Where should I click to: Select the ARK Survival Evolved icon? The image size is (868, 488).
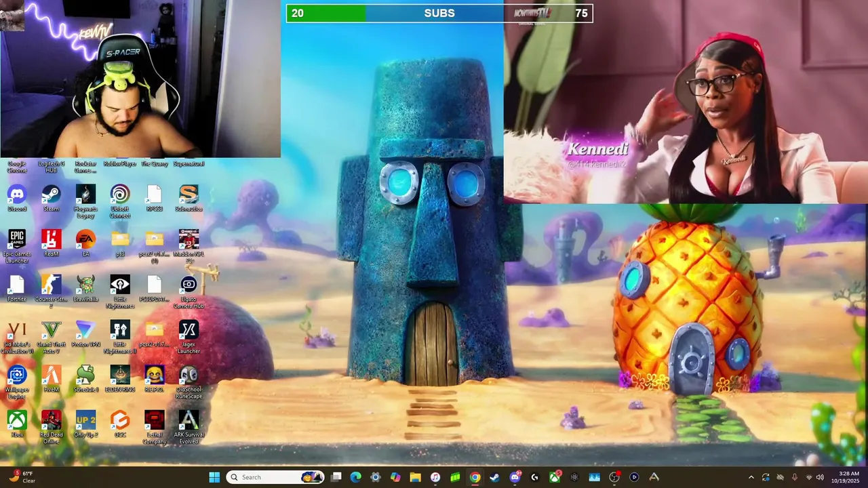point(189,428)
